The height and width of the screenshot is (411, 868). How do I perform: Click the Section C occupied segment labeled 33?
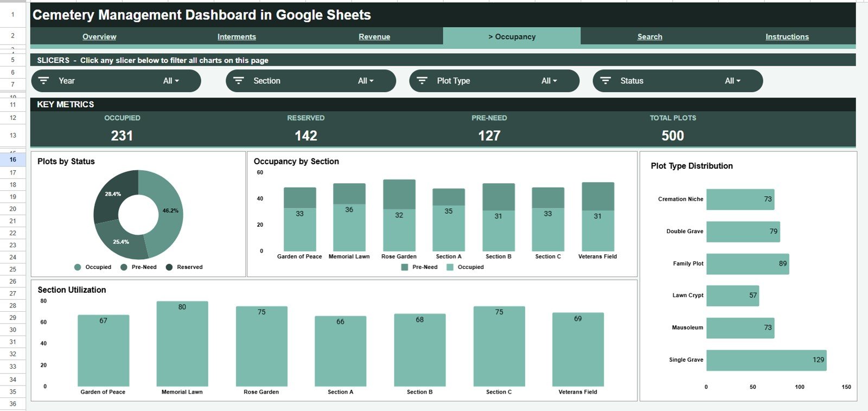[x=548, y=230]
